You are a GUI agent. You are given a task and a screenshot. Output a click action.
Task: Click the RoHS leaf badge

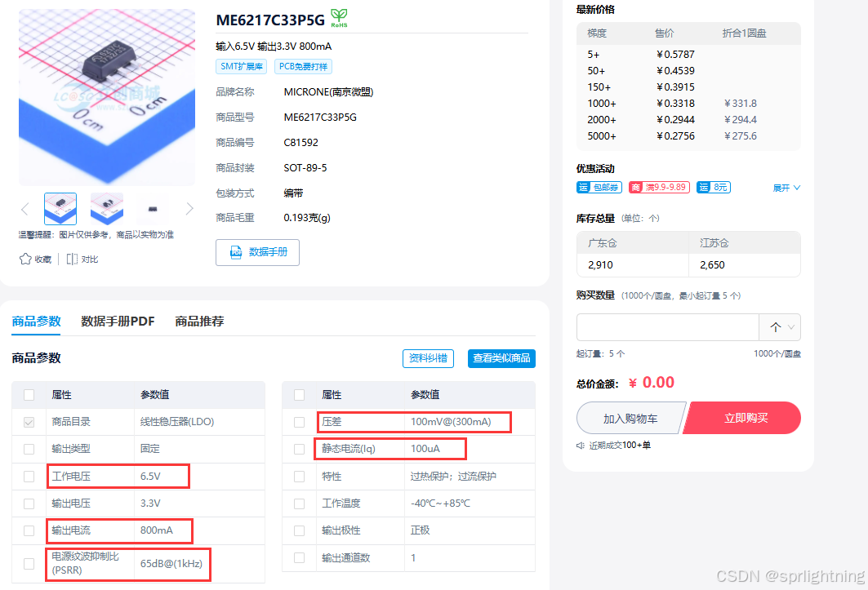point(339,18)
